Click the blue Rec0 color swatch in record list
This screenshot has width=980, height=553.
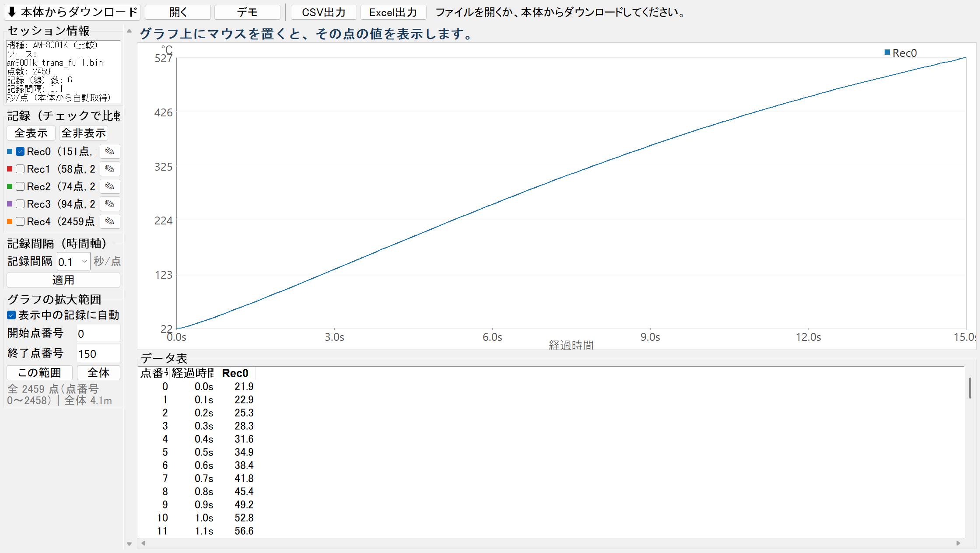[x=10, y=151]
